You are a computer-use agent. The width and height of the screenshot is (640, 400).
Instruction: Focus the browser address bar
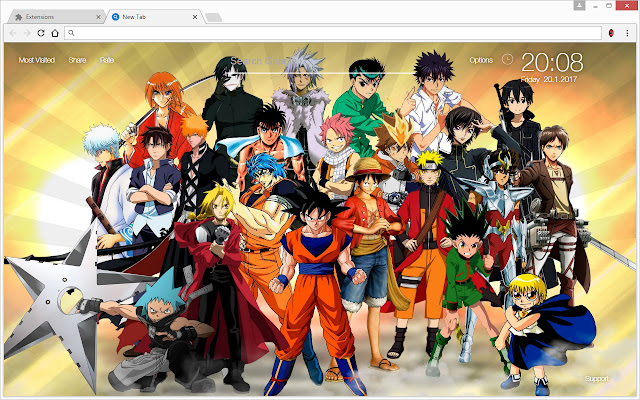pos(333,33)
